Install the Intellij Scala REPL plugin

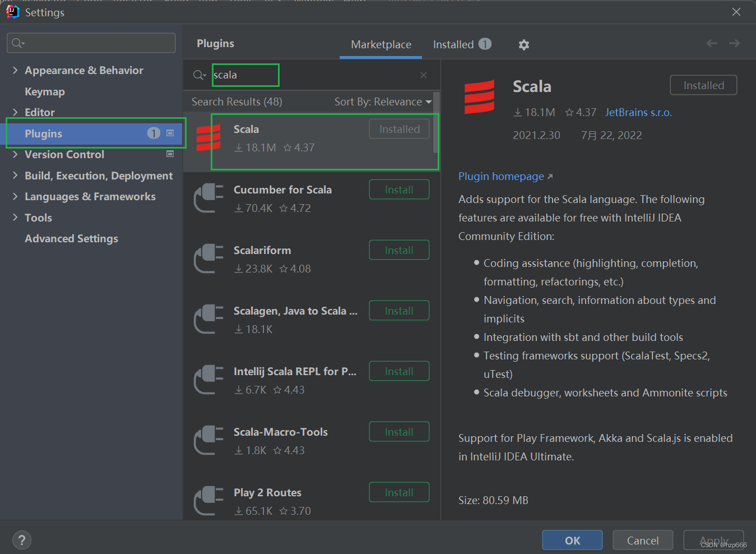(399, 371)
